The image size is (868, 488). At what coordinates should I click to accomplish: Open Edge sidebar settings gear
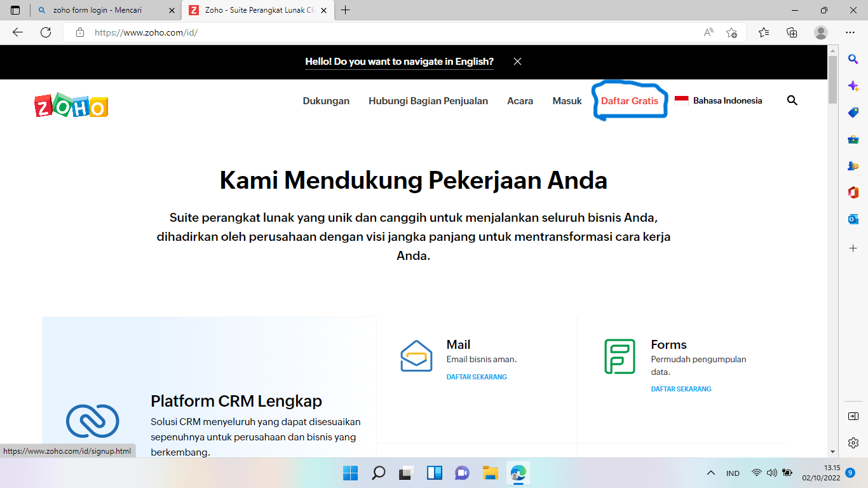coord(853,443)
